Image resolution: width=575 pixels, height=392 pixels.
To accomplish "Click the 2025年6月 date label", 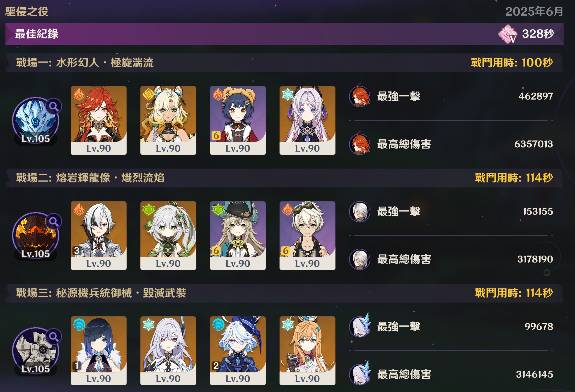I will pyautogui.click(x=534, y=12).
